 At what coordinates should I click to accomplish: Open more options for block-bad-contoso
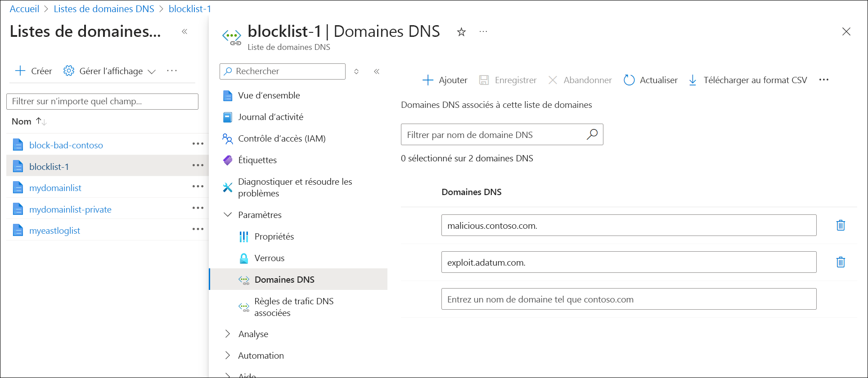198,144
